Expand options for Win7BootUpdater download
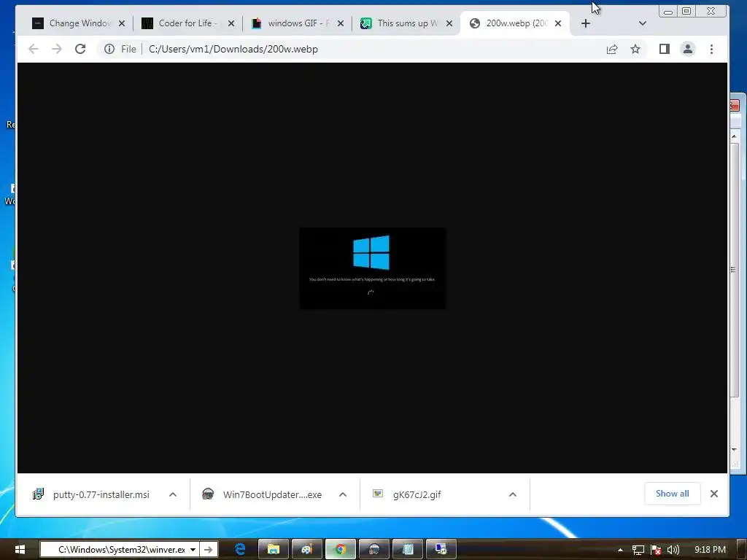The height and width of the screenshot is (560, 747). 343,495
